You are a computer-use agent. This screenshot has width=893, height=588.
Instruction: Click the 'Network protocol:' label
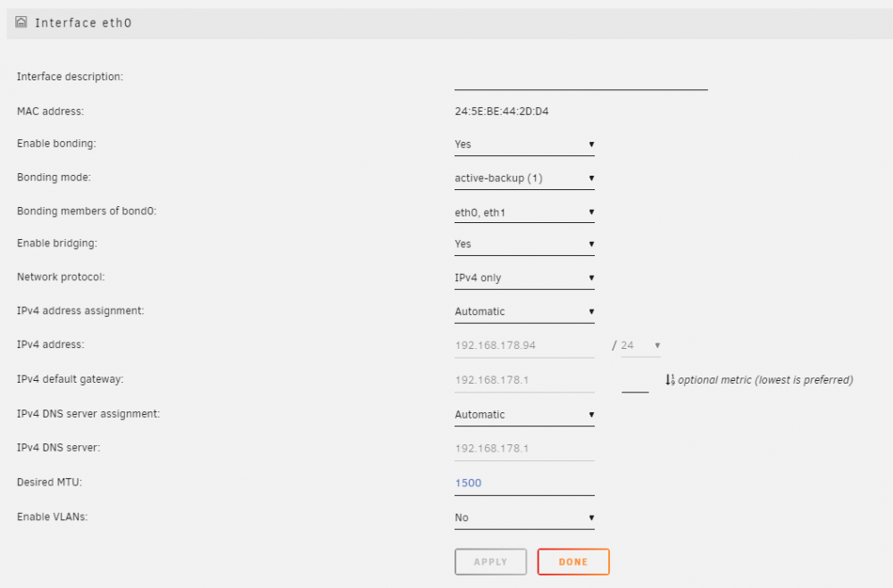61,277
